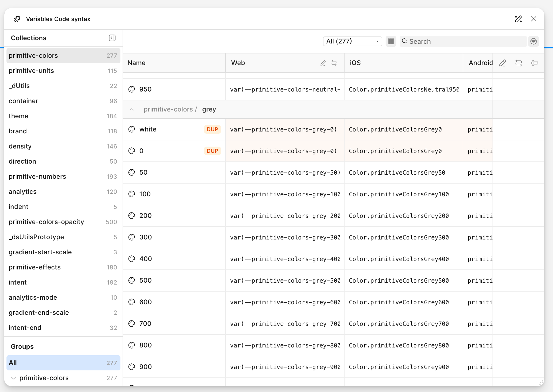The height and width of the screenshot is (392, 553).
Task: Click the color palette icon for row 800
Action: [x=131, y=345]
